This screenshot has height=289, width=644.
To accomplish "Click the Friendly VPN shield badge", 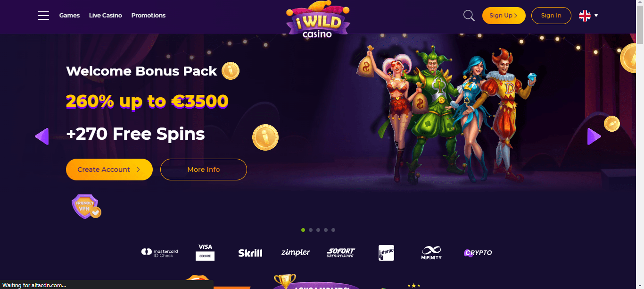I will 86,207.
